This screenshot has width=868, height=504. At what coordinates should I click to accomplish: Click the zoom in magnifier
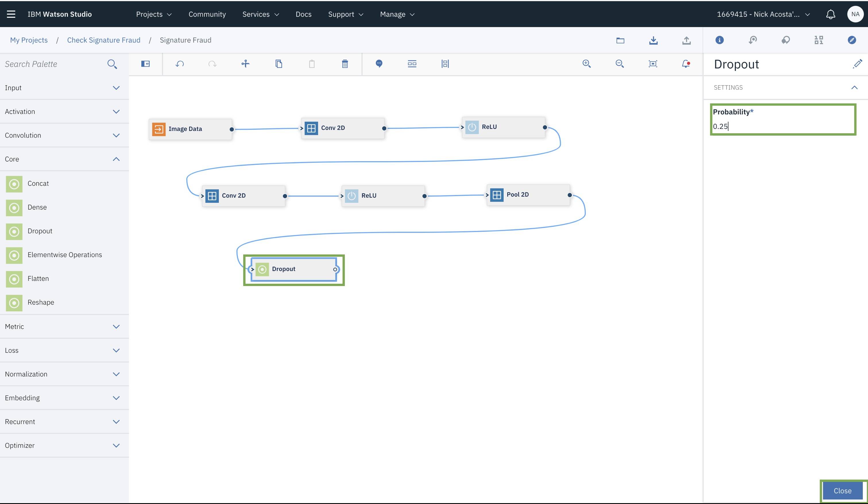click(x=587, y=64)
